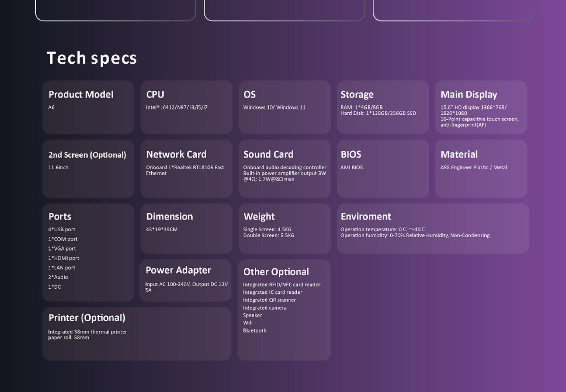566x392 pixels.
Task: Click the Weight spec card
Action: (285, 229)
